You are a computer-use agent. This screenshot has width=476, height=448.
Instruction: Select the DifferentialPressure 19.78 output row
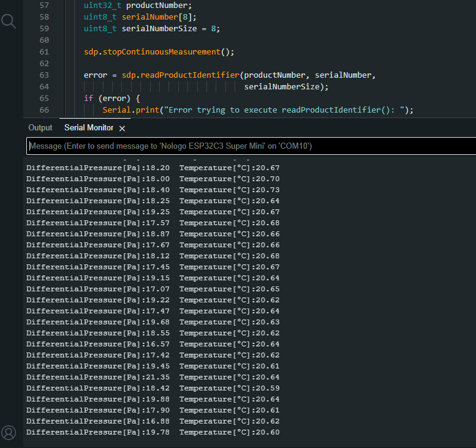153,432
